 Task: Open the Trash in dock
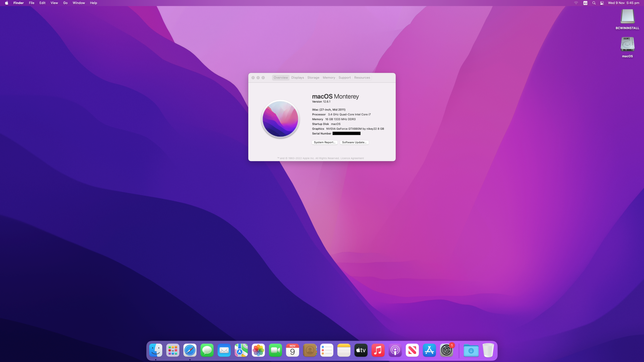coord(488,350)
